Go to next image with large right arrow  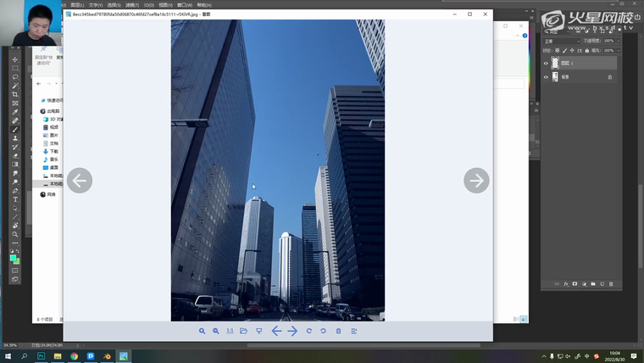click(476, 180)
